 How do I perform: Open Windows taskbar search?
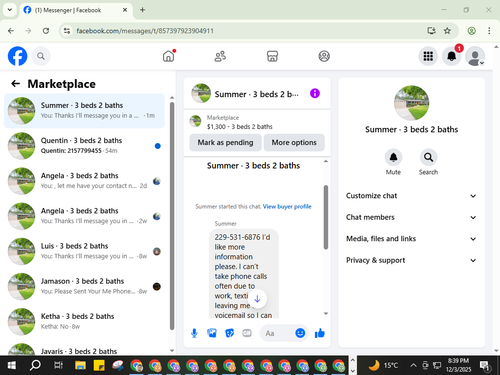click(x=35, y=366)
